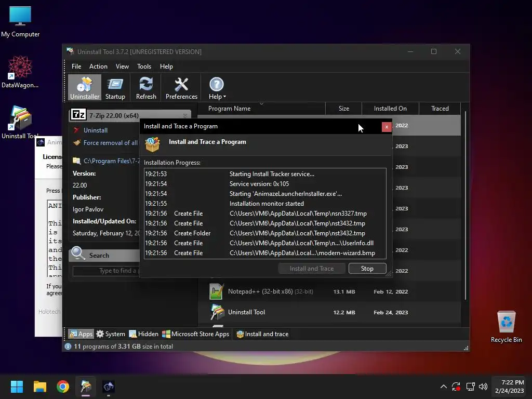This screenshot has width=532, height=399.
Task: Open the Recycle Bin
Action: point(506,326)
